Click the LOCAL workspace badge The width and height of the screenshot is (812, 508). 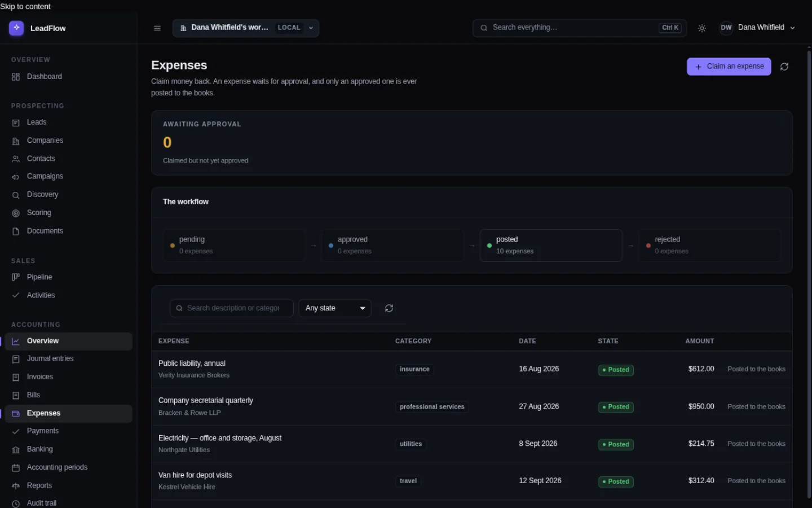[x=289, y=28]
